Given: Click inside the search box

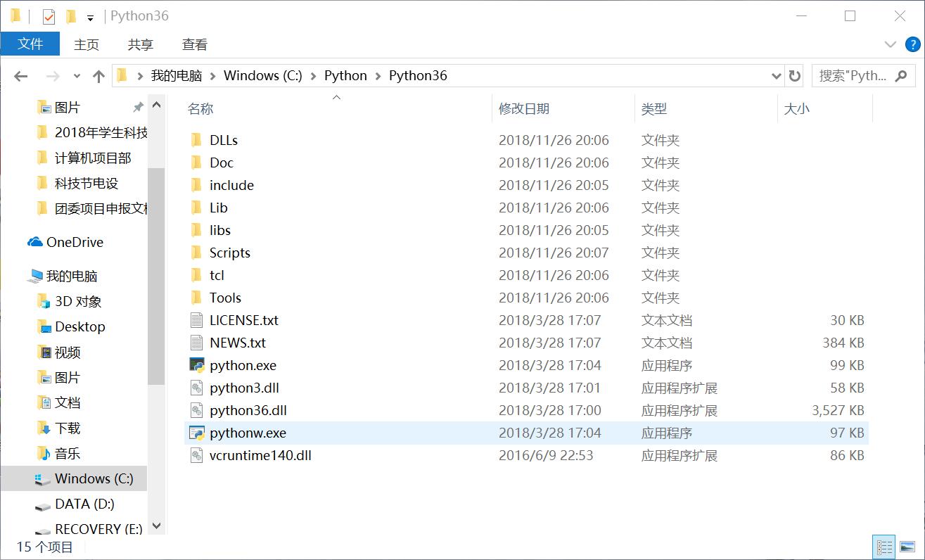Looking at the screenshot, I should point(851,75).
